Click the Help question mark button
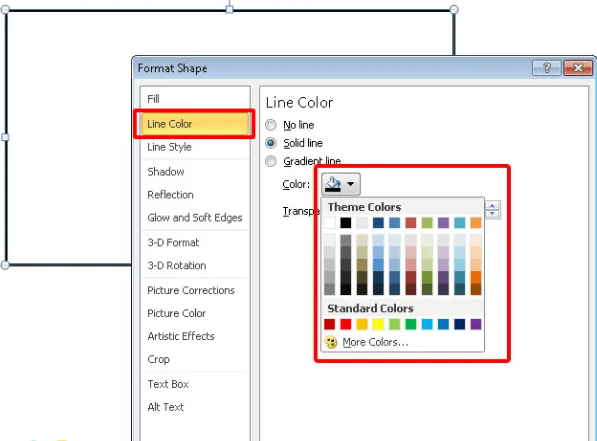The height and width of the screenshot is (441, 597). click(547, 68)
